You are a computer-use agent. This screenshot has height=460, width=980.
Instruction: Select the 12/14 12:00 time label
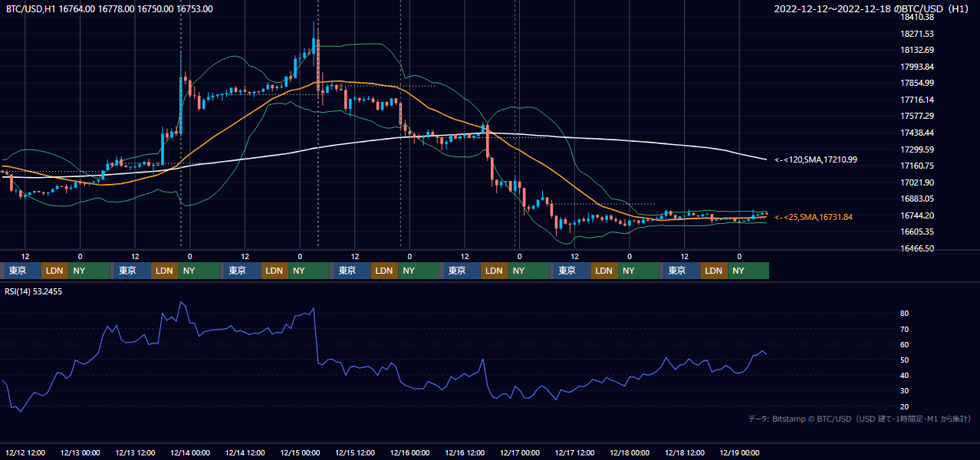pos(245,453)
